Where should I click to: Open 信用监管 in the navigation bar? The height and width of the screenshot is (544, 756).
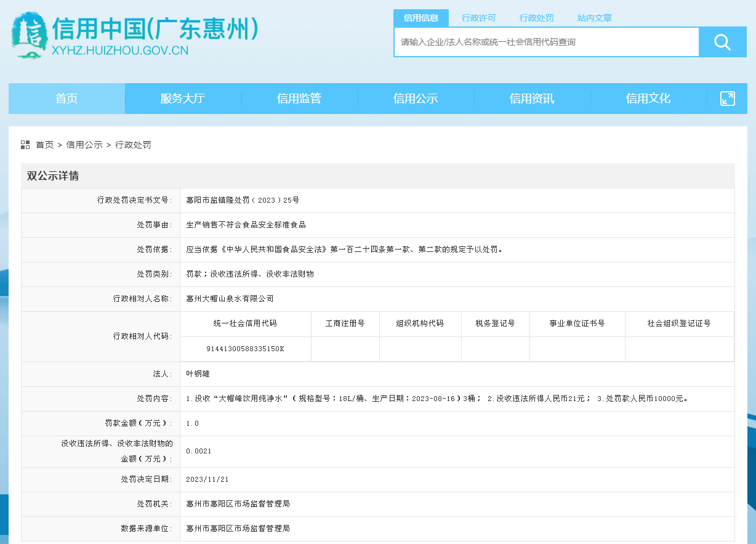coord(299,99)
